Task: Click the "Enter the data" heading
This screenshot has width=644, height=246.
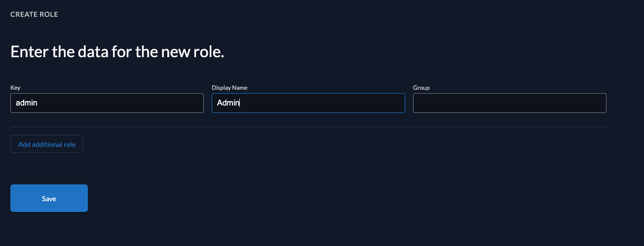Action: coord(117,52)
